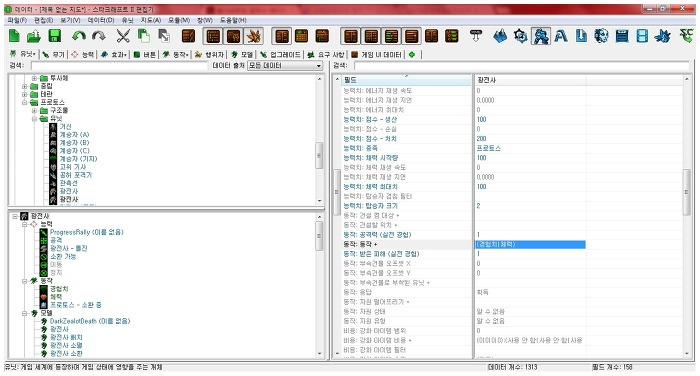Click the green Save floppy-disk icon
The height and width of the screenshot is (376, 700).
[54, 36]
